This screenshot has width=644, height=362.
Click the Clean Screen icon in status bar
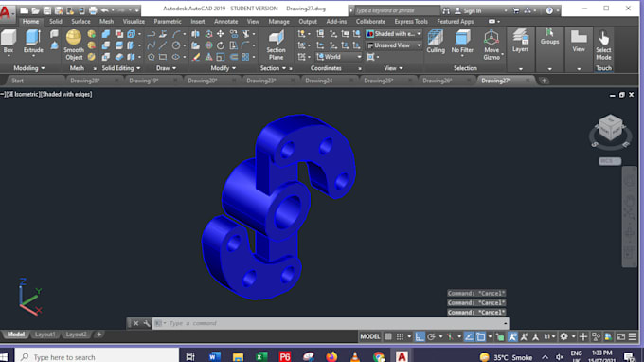click(x=621, y=337)
